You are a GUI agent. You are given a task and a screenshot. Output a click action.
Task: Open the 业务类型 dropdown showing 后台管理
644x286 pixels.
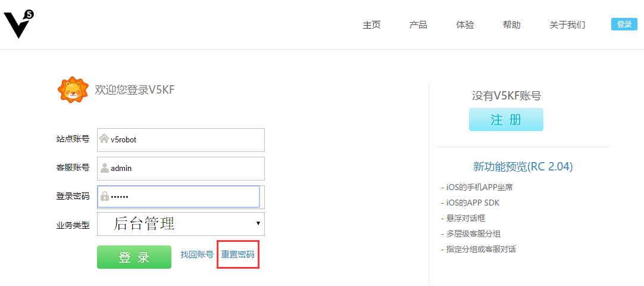point(181,224)
